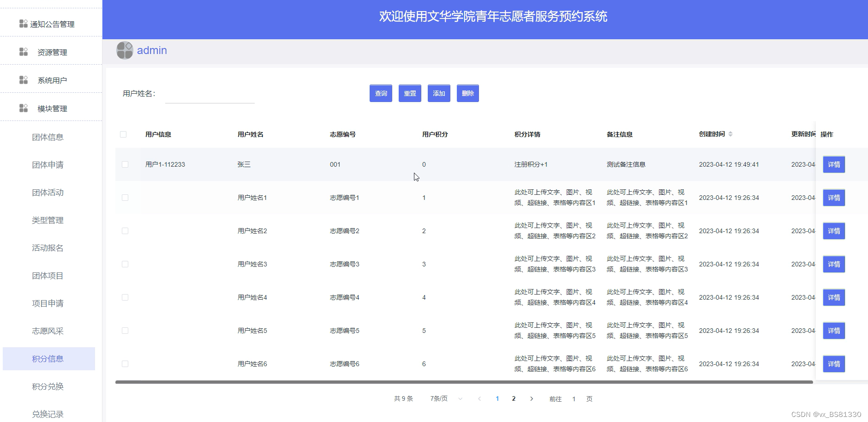Open 详情 for 用户姓名1 row
The width and height of the screenshot is (868, 422).
coord(834,198)
